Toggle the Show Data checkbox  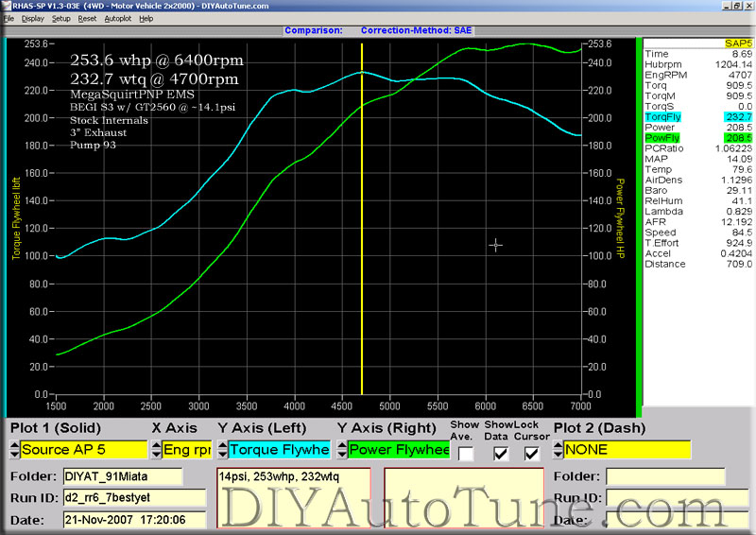(501, 454)
